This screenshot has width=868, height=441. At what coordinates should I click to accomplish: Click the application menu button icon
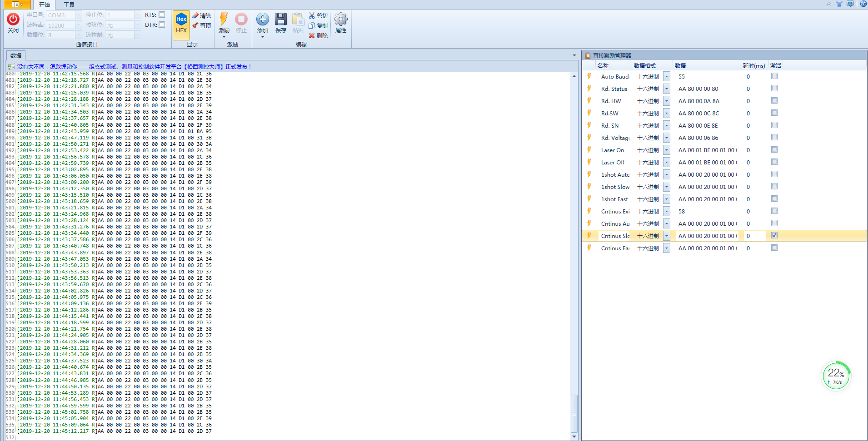[x=17, y=5]
